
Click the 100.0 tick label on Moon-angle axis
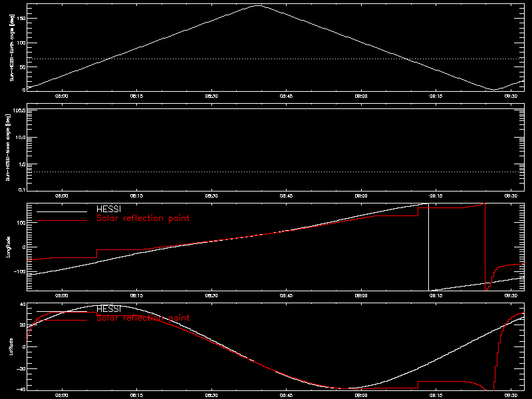coord(19,110)
